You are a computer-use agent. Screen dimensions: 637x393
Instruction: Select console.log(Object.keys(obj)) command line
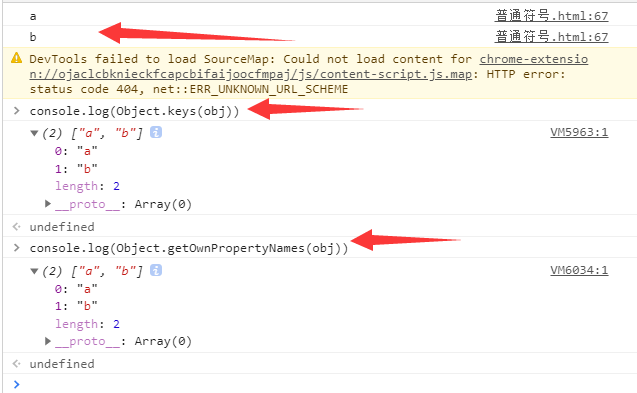(134, 111)
